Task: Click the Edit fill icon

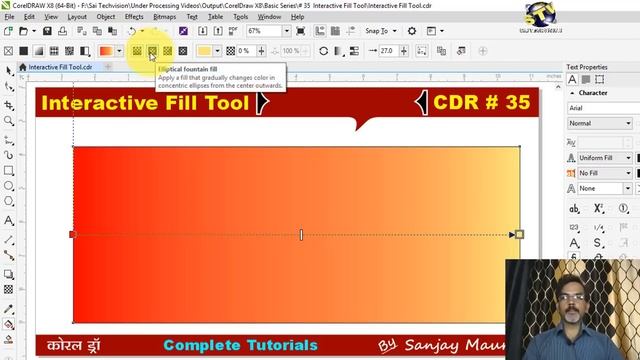Action: [x=461, y=51]
